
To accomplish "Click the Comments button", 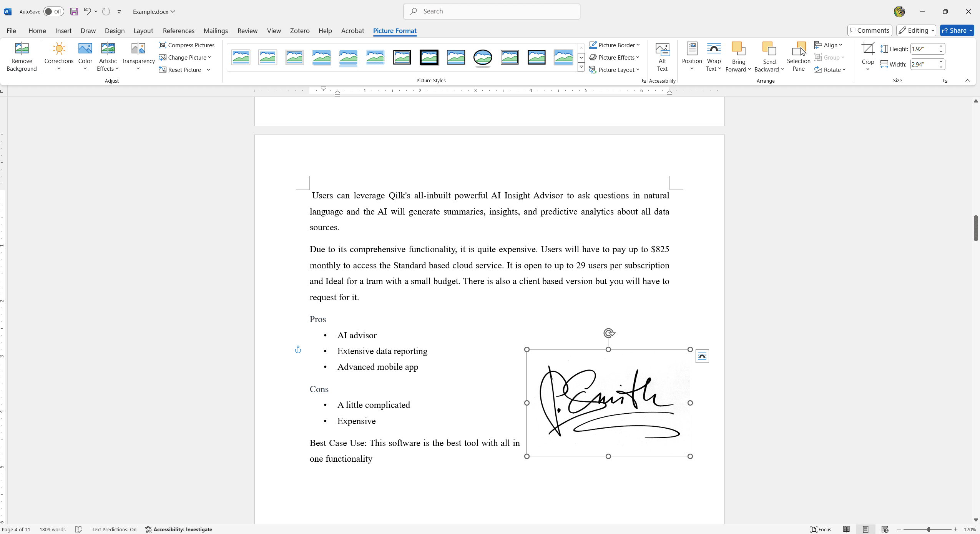I will coord(869,30).
